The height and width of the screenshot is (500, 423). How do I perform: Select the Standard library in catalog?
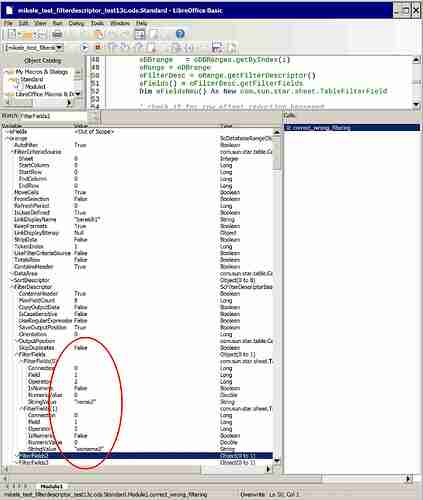(x=32, y=79)
